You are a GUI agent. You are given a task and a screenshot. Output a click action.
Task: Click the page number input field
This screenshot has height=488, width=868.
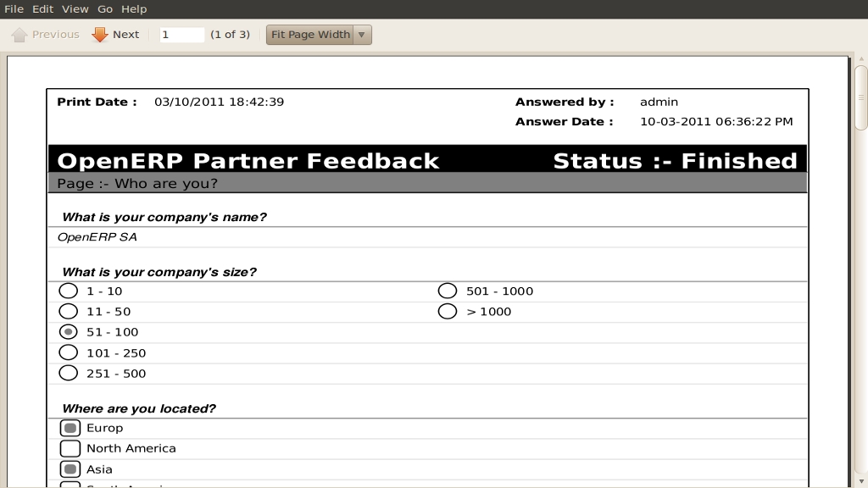pyautogui.click(x=181, y=34)
